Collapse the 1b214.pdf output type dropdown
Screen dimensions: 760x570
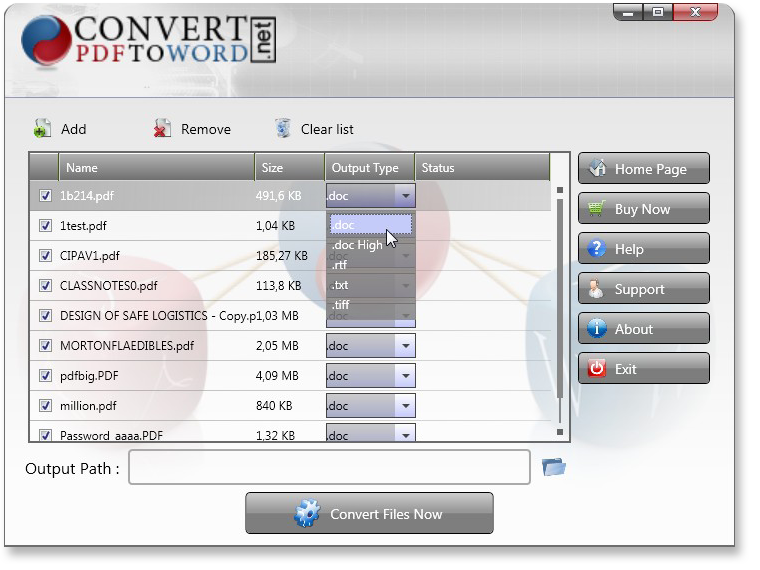click(x=405, y=196)
